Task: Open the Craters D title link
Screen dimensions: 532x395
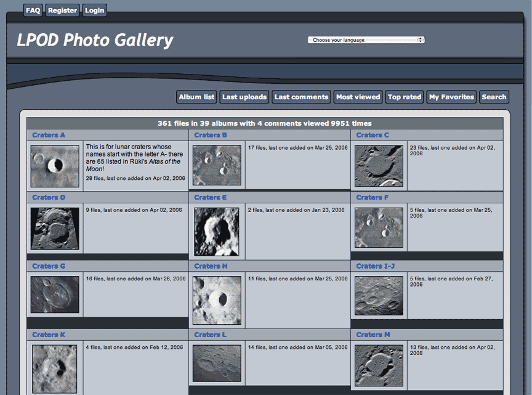Action: click(x=49, y=197)
